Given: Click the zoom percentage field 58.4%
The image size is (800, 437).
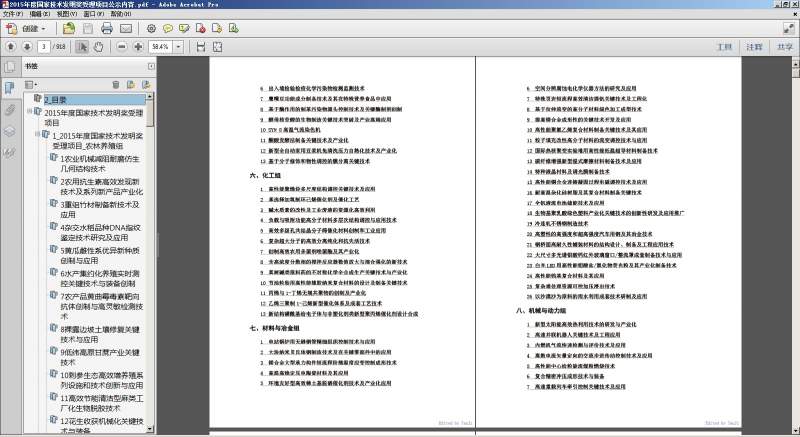Looking at the screenshot, I should 161,47.
